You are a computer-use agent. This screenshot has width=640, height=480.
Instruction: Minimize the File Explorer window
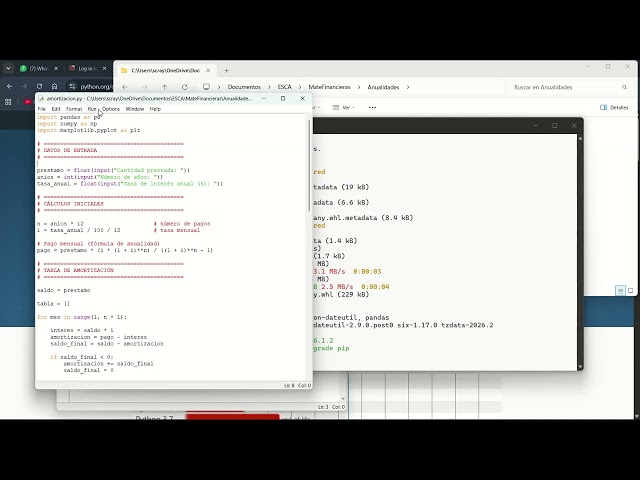pyautogui.click(x=589, y=67)
